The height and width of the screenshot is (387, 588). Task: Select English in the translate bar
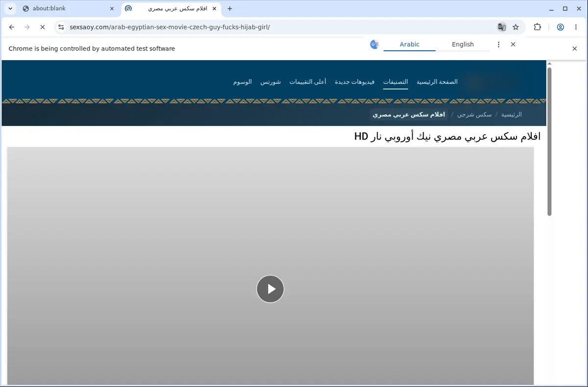coord(463,44)
